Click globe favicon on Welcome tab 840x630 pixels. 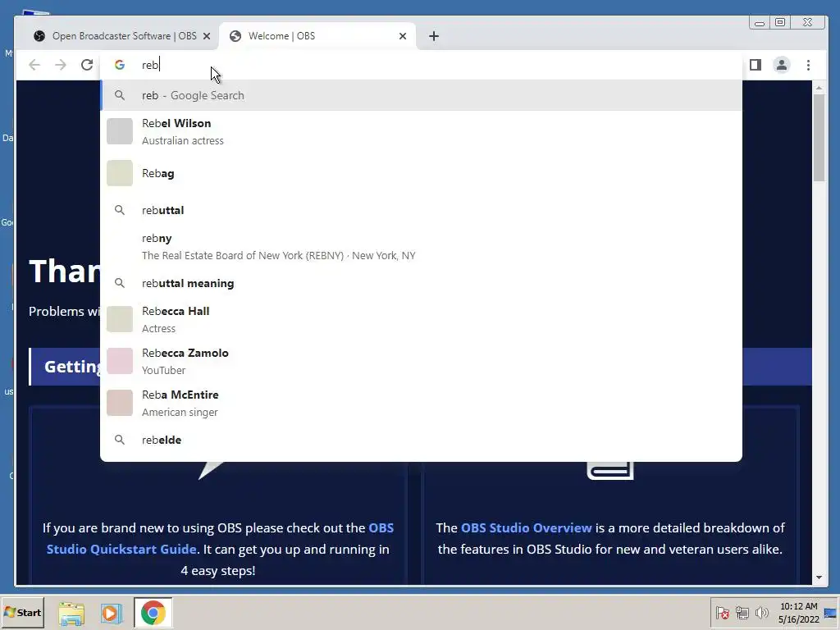coord(235,36)
